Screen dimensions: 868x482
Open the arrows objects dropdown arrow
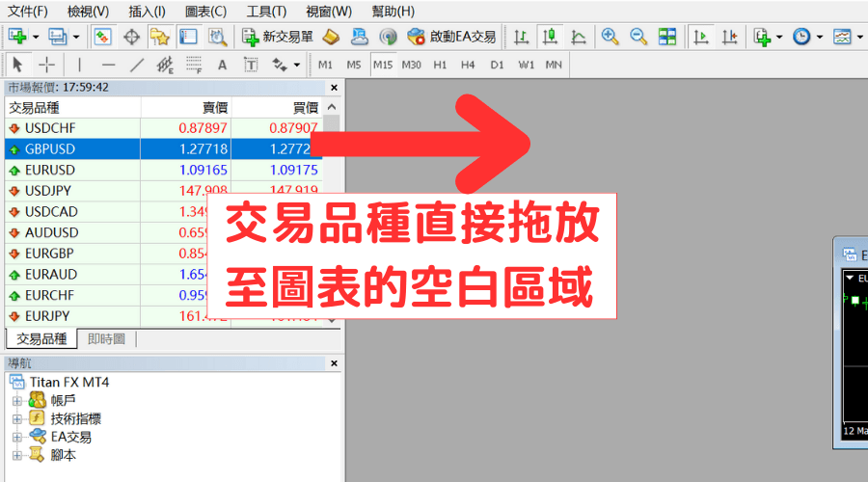[x=297, y=66]
